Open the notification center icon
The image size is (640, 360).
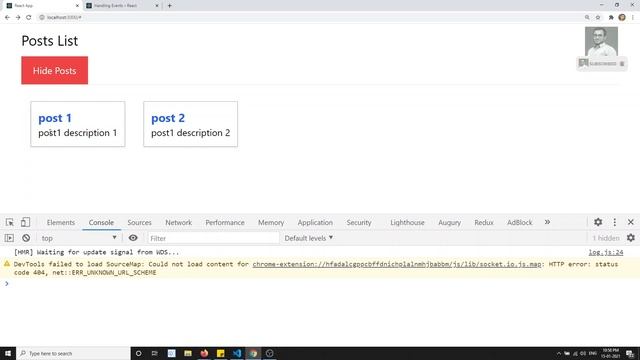pyautogui.click(x=630, y=353)
